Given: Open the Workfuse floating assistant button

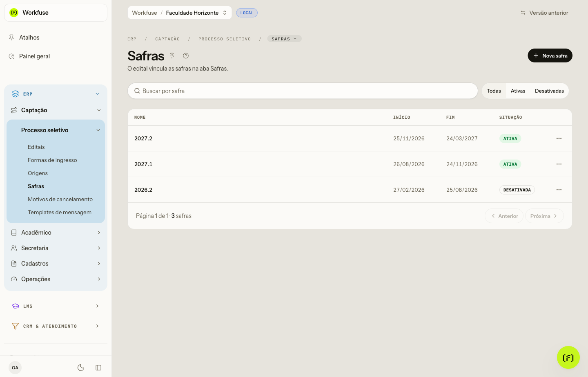Looking at the screenshot, I should 568,357.
